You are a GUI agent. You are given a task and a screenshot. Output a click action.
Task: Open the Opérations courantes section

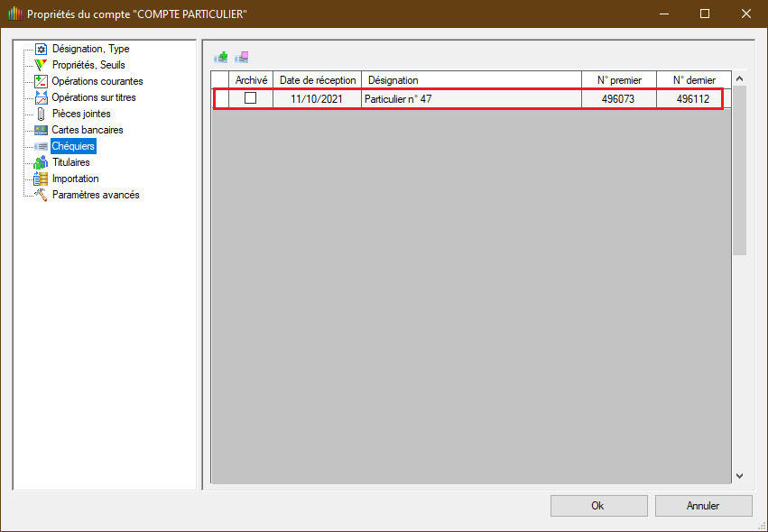[97, 81]
